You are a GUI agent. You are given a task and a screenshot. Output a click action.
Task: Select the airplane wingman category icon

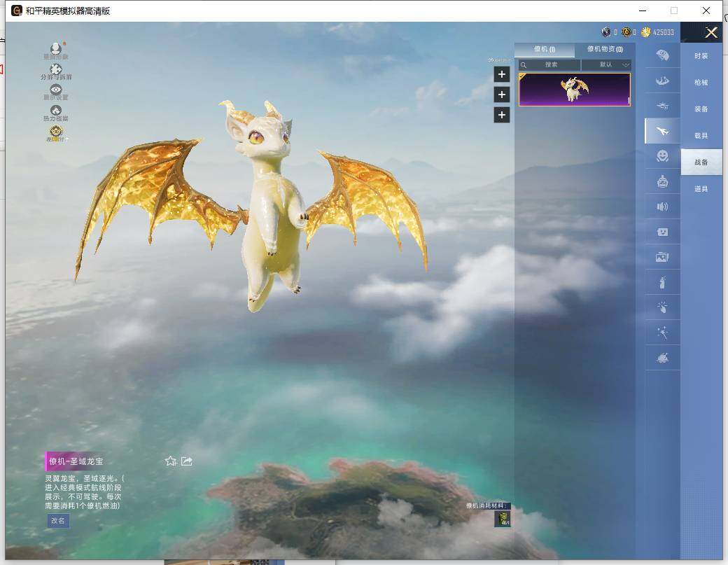tap(662, 131)
